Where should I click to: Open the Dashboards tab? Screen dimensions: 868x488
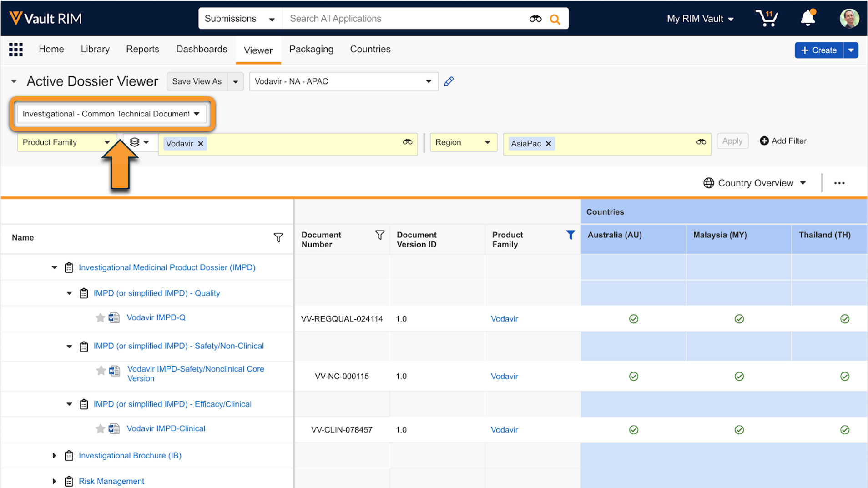pyautogui.click(x=202, y=49)
